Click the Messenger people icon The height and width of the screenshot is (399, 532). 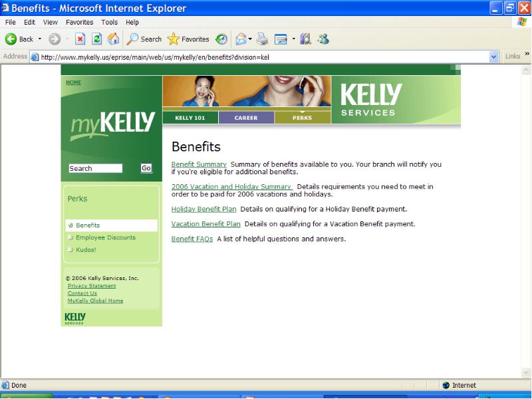point(323,39)
